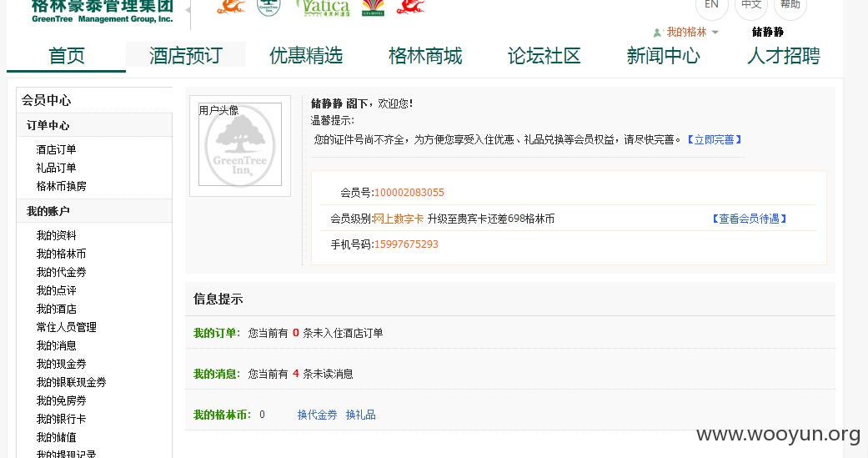868x458 pixels.
Task: Go to 优惠精选 deals tab
Action: coord(305,55)
